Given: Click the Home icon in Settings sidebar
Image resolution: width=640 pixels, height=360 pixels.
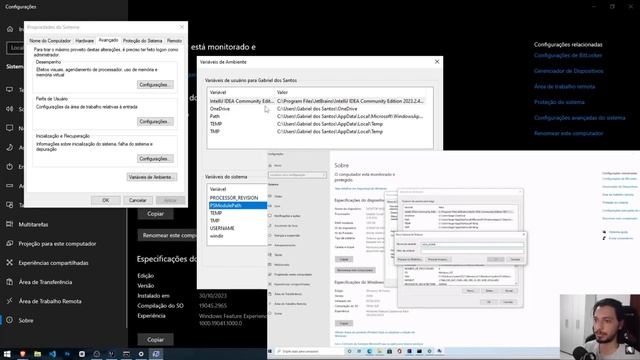Looking at the screenshot, I should click(x=10, y=29).
